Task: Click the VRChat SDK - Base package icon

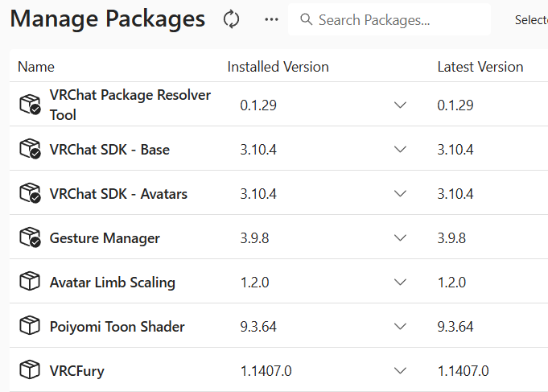Action: pyautogui.click(x=30, y=149)
